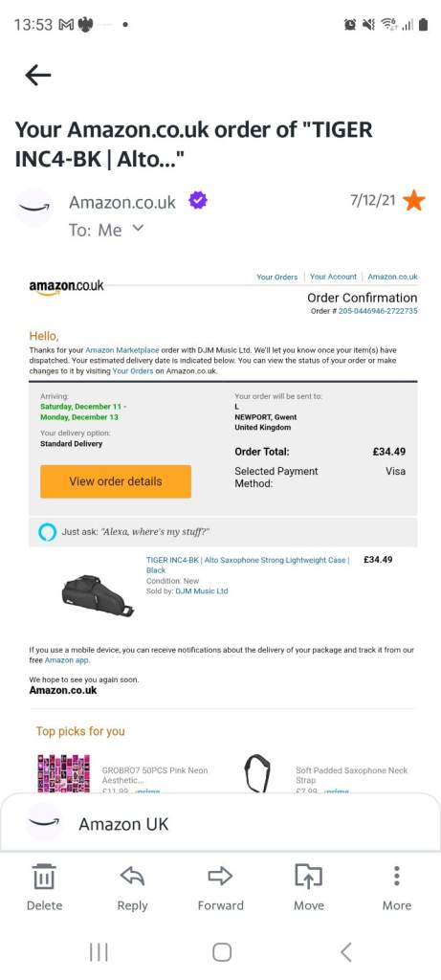441x980 pixels.
Task: Tap the Alexa ring icon
Action: (47, 532)
